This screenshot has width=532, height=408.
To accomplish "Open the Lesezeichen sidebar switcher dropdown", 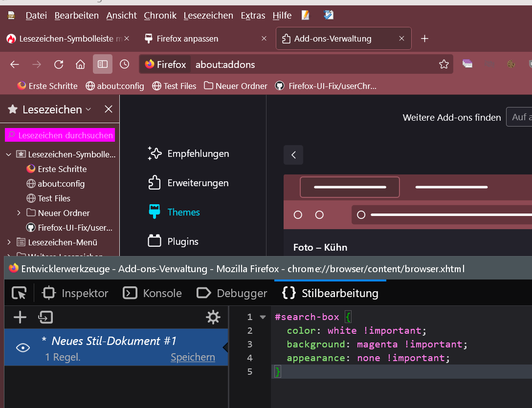I will click(88, 109).
